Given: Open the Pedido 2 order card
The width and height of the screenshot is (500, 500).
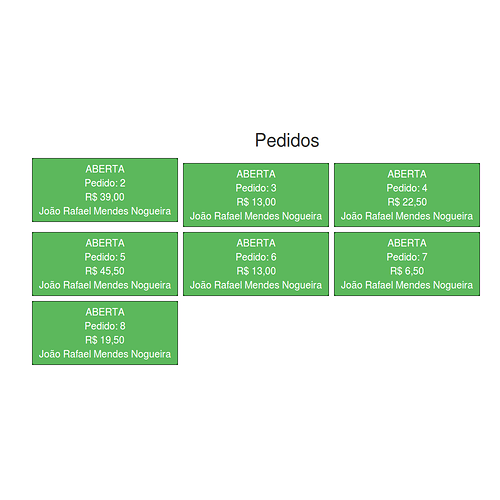Looking at the screenshot, I should tap(105, 190).
